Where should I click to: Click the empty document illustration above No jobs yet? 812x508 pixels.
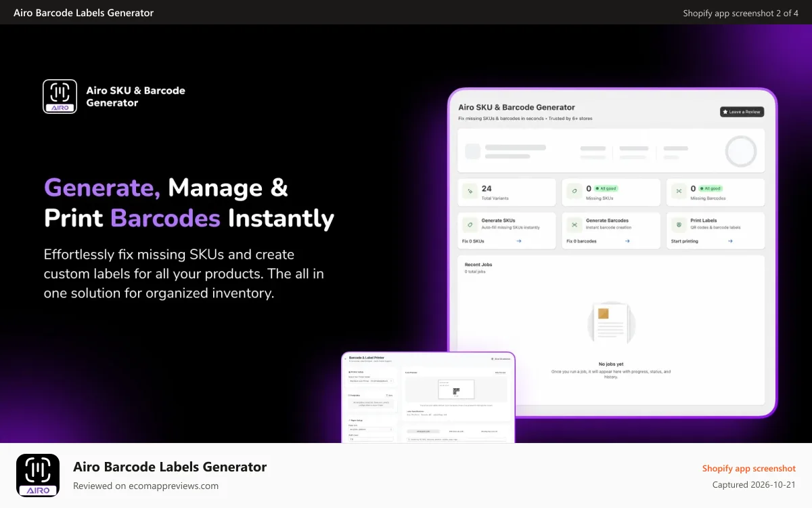point(611,324)
